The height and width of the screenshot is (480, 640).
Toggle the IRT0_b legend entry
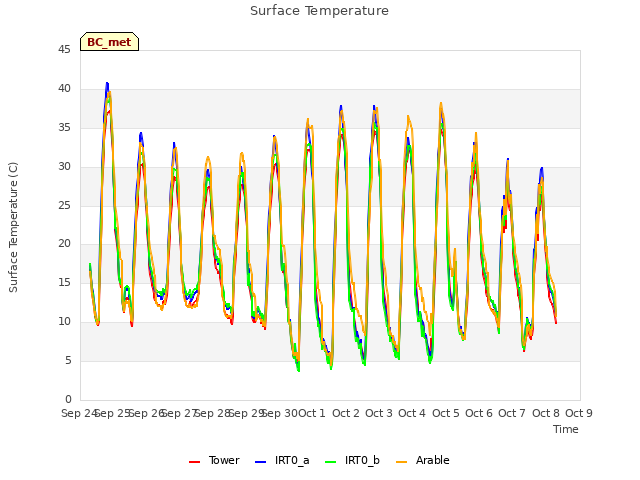(352, 460)
